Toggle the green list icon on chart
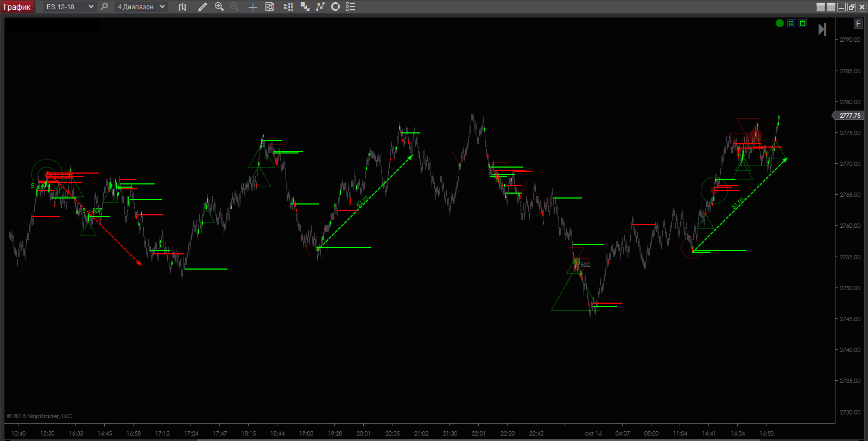The width and height of the screenshot is (868, 441). (791, 23)
